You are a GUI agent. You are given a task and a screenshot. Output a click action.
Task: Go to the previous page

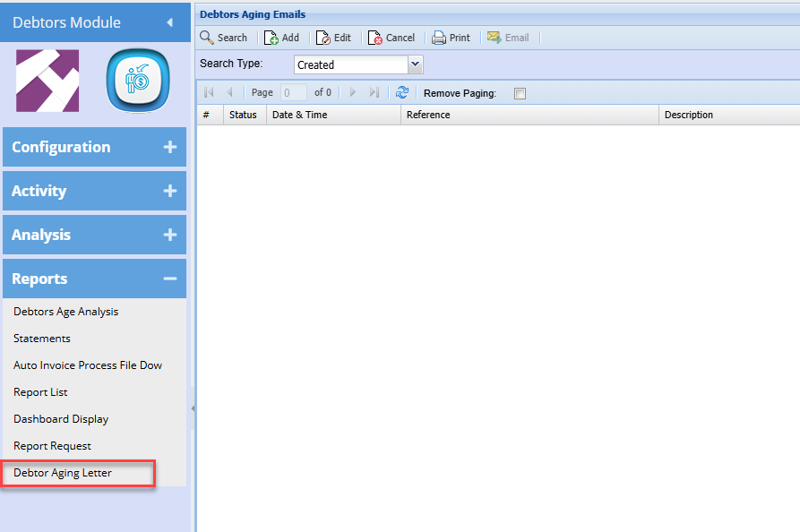229,92
